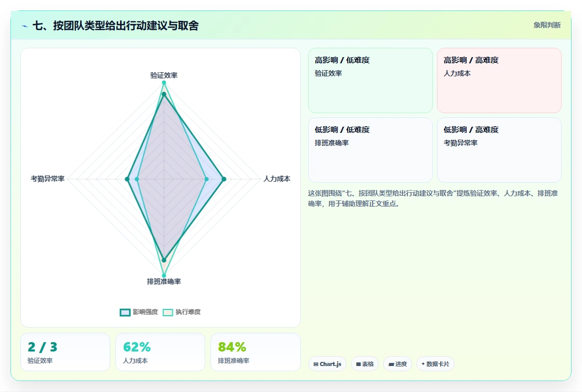Click the 2 / 3 value text
Screen dimensions: 582x392
43,347
